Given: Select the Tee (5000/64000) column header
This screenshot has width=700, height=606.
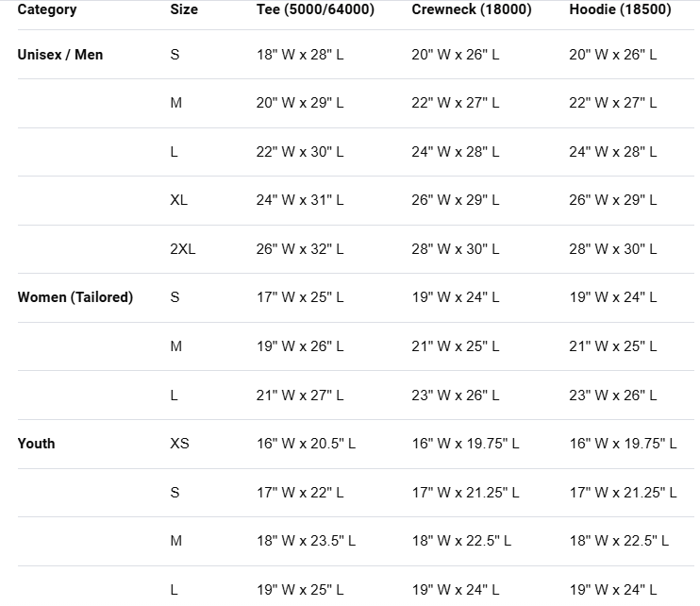Looking at the screenshot, I should tap(315, 9).
